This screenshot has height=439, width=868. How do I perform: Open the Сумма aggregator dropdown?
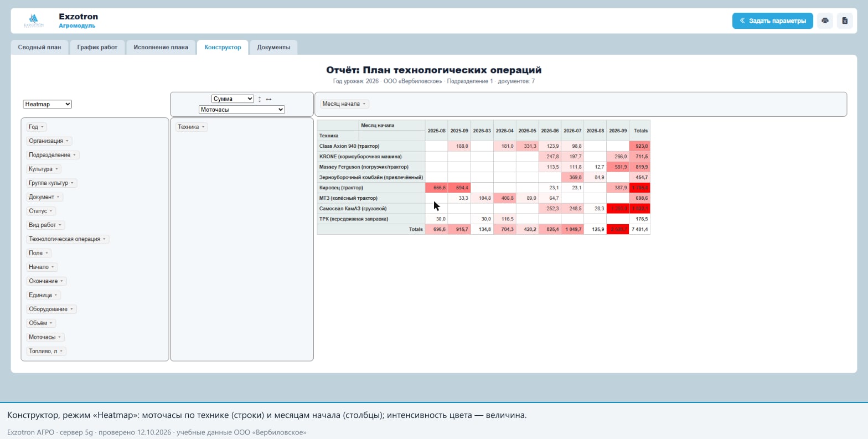(x=232, y=99)
